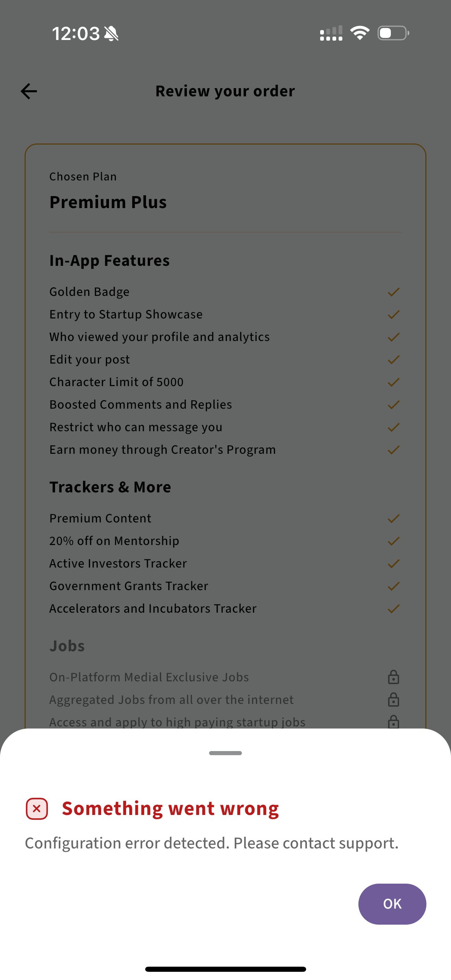
Task: Click the checkmark for Government Grants Tracker
Action: point(393,586)
